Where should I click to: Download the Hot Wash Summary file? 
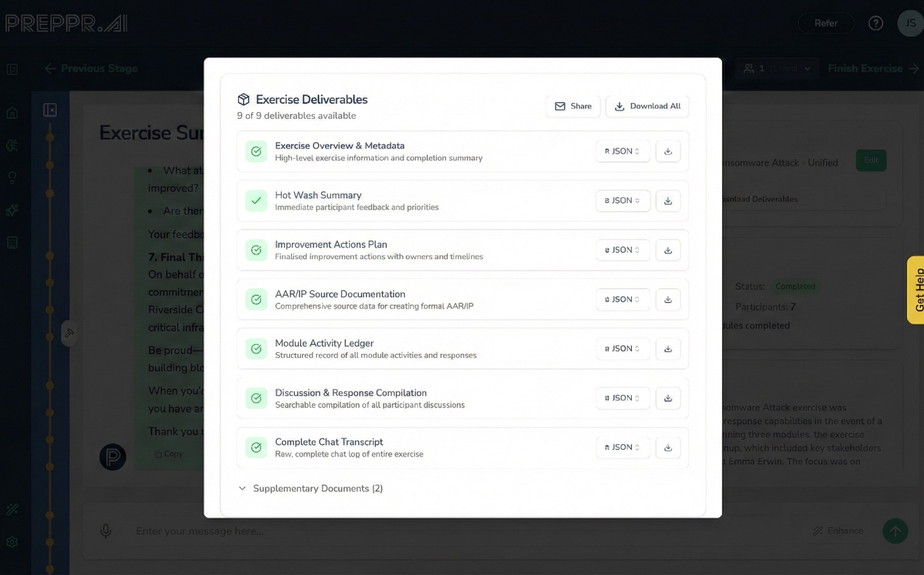[668, 201]
